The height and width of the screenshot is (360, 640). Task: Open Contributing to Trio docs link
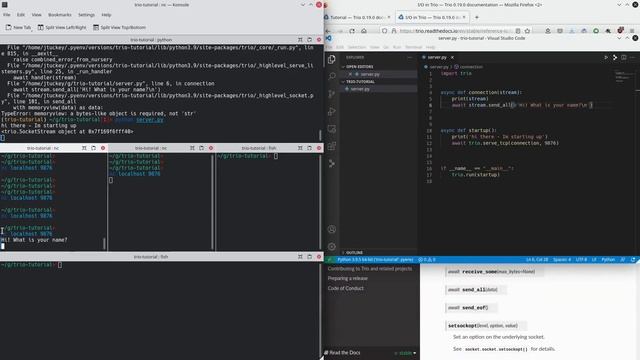pos(370,269)
